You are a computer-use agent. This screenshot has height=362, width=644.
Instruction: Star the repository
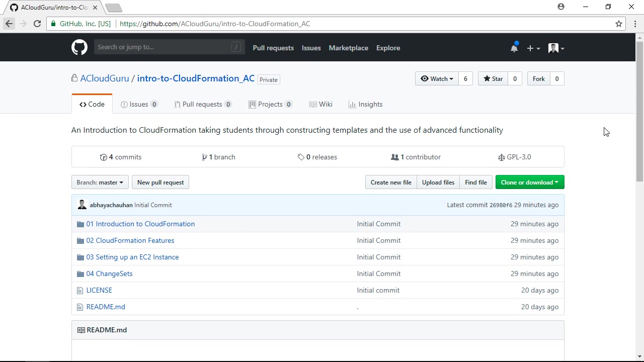click(x=493, y=78)
